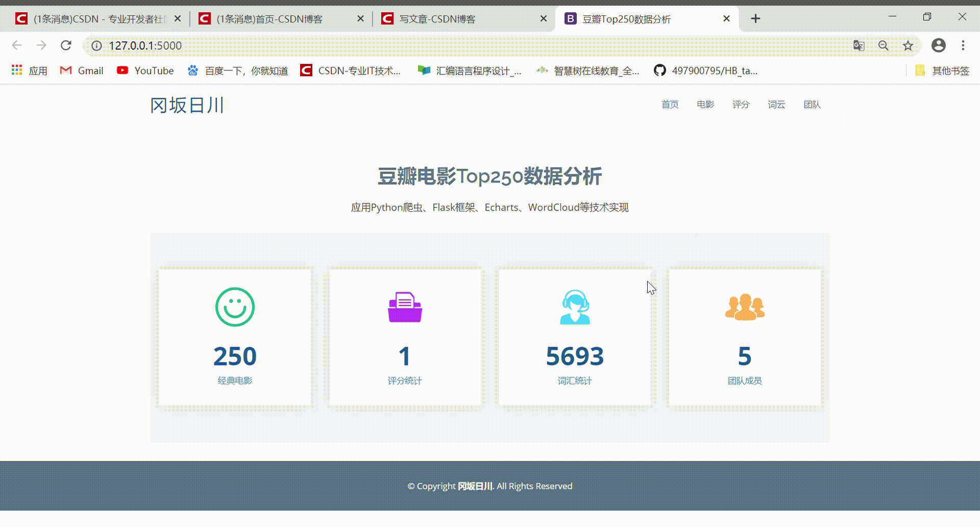Close the Chrome window
The width and height of the screenshot is (980, 527).
(x=962, y=17)
